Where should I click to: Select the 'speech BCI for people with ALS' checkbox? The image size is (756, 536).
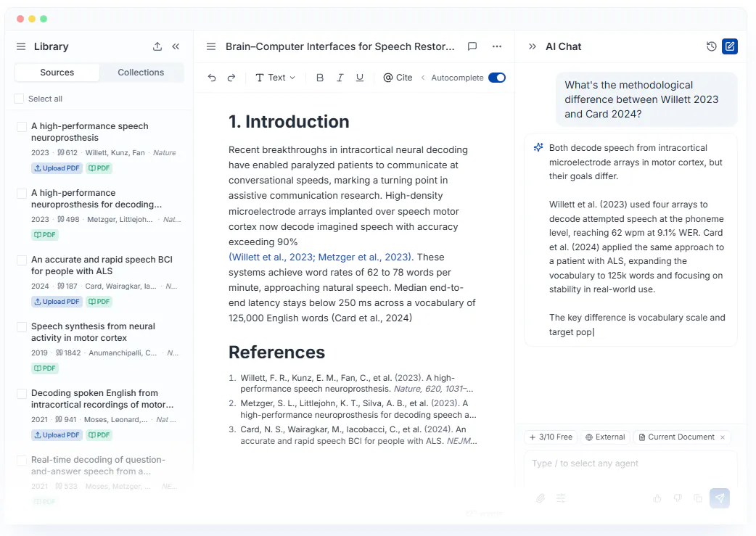[x=22, y=260]
